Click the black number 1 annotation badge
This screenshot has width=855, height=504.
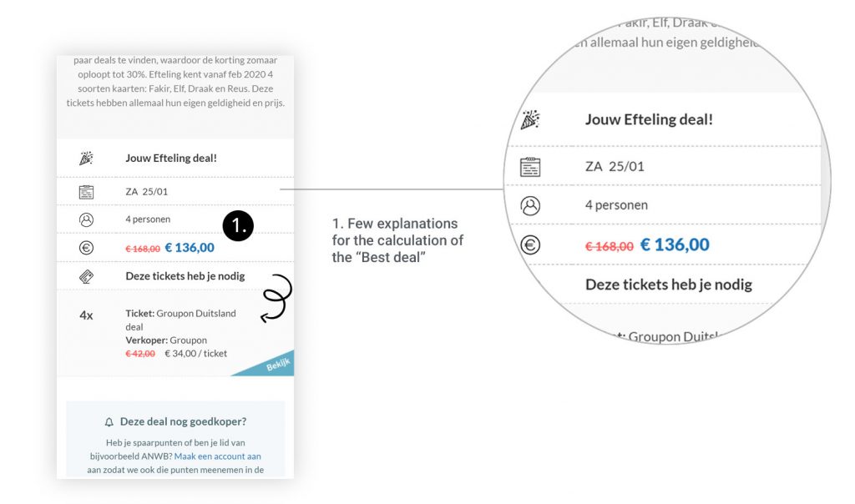click(x=238, y=225)
